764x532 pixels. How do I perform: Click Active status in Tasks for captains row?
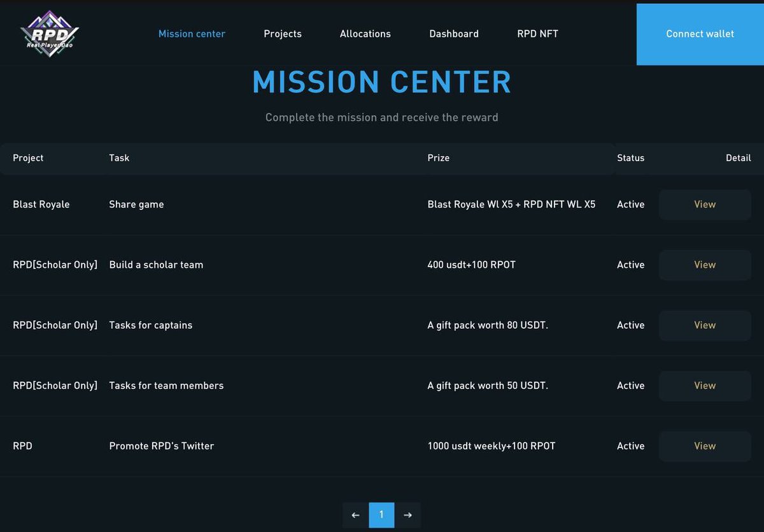tap(631, 325)
